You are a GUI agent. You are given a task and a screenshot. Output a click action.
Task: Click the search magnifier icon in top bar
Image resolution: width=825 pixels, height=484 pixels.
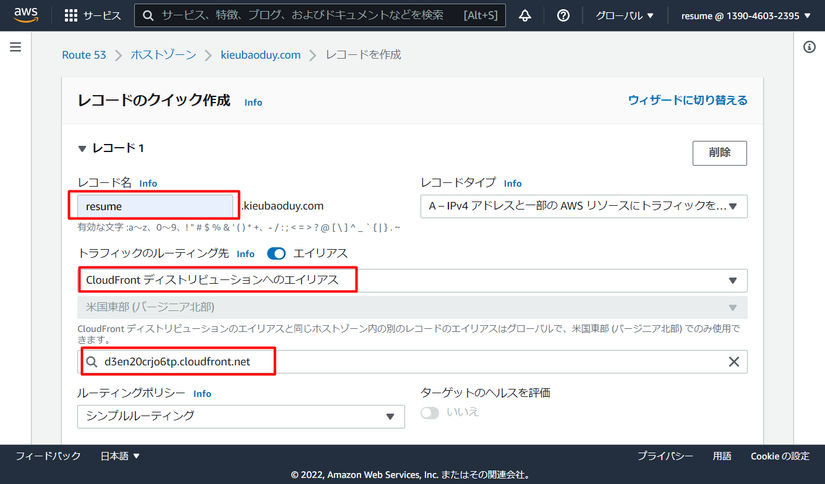pos(148,16)
